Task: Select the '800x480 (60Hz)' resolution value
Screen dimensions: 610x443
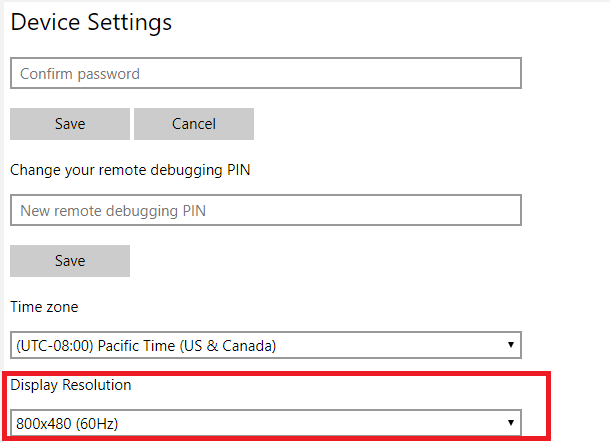Action: [x=67, y=424]
